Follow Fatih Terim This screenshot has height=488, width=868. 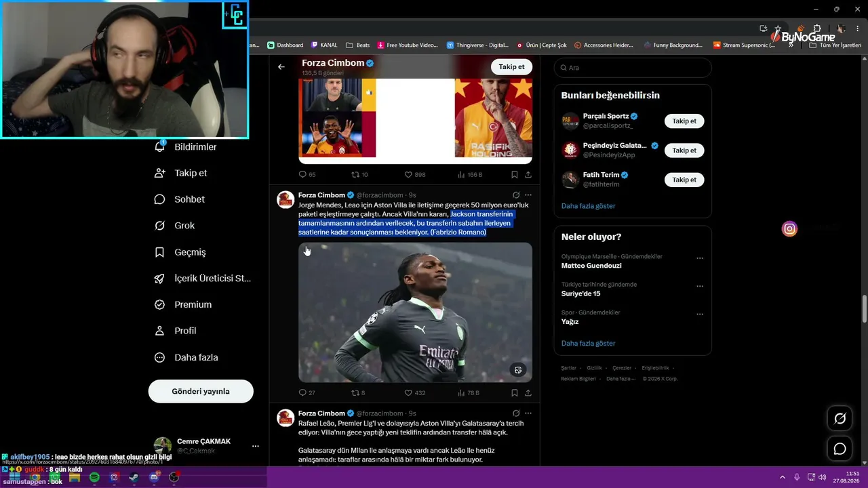point(684,180)
